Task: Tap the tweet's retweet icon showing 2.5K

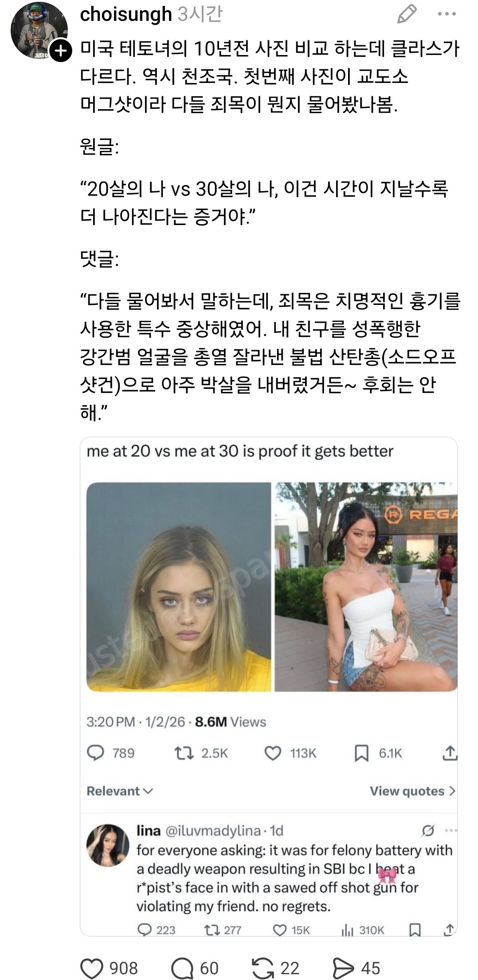Action: pos(183,753)
